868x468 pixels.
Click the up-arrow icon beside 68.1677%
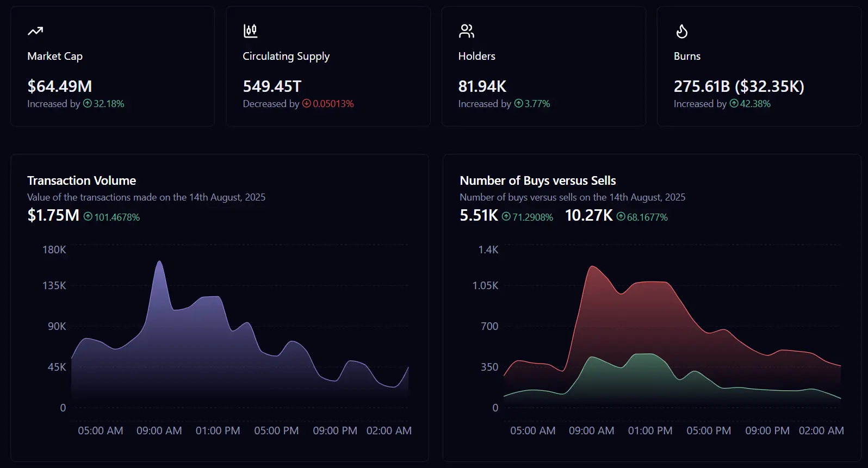621,216
